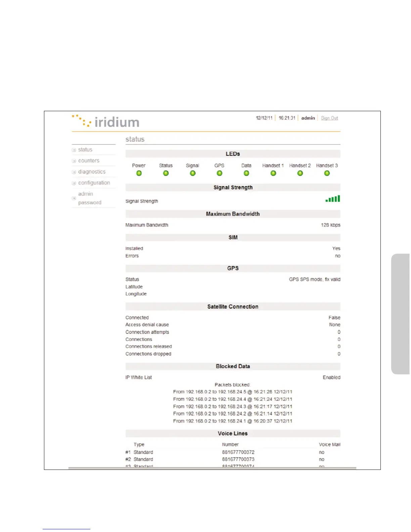Click the Voice Lines section header
The height and width of the screenshot is (532, 411).
coord(233,434)
